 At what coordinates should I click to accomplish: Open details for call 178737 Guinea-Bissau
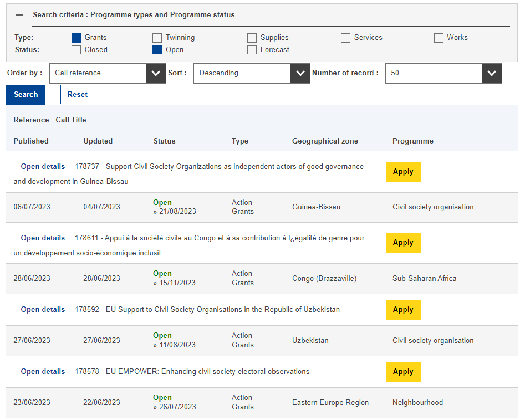point(43,167)
